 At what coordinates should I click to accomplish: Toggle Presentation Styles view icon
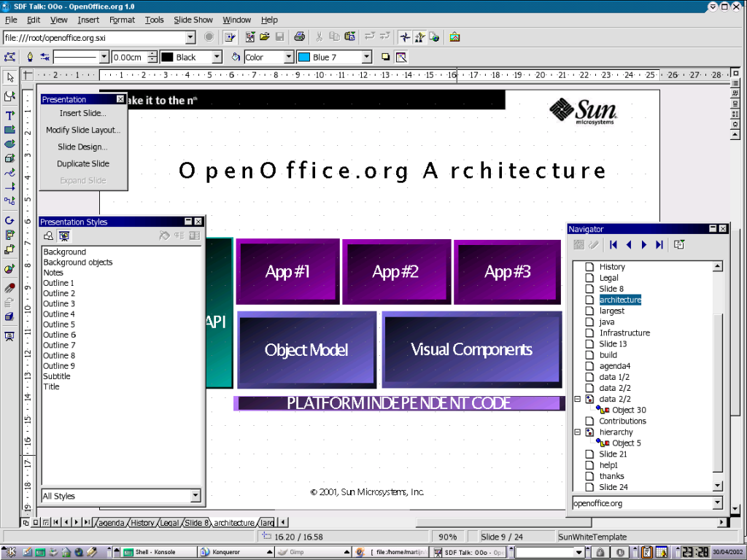(x=64, y=236)
